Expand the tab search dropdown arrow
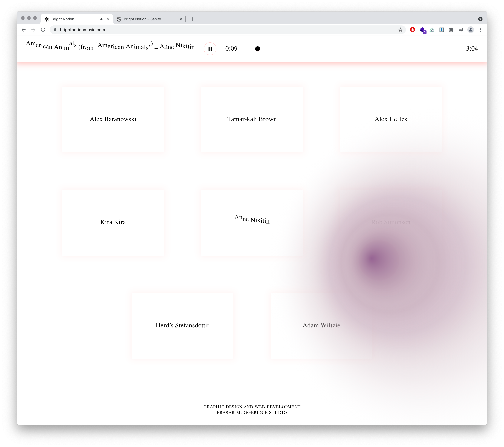Screen dimensions: 504x447 [x=480, y=19]
